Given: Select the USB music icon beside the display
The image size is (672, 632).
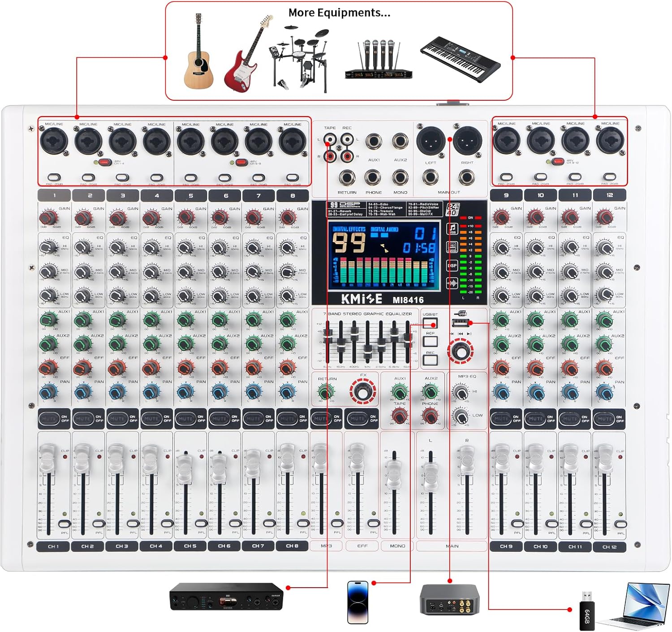Looking at the screenshot, I should (x=452, y=228).
